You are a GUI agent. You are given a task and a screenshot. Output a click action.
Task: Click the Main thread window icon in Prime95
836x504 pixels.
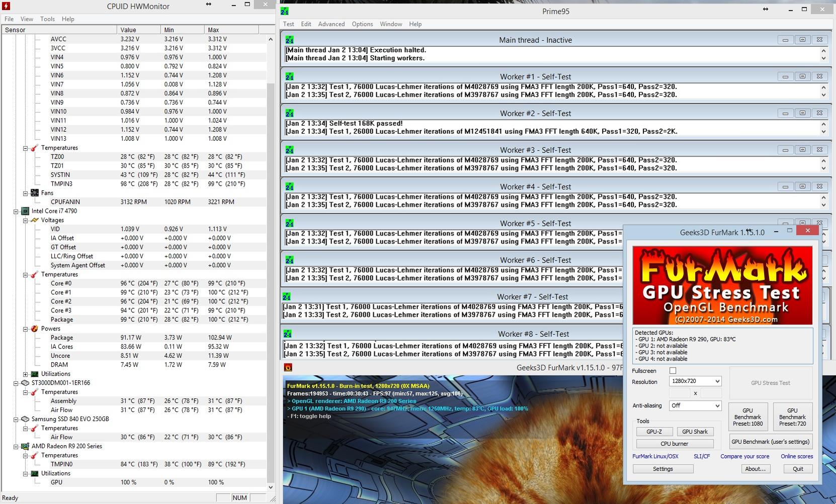[x=289, y=40]
